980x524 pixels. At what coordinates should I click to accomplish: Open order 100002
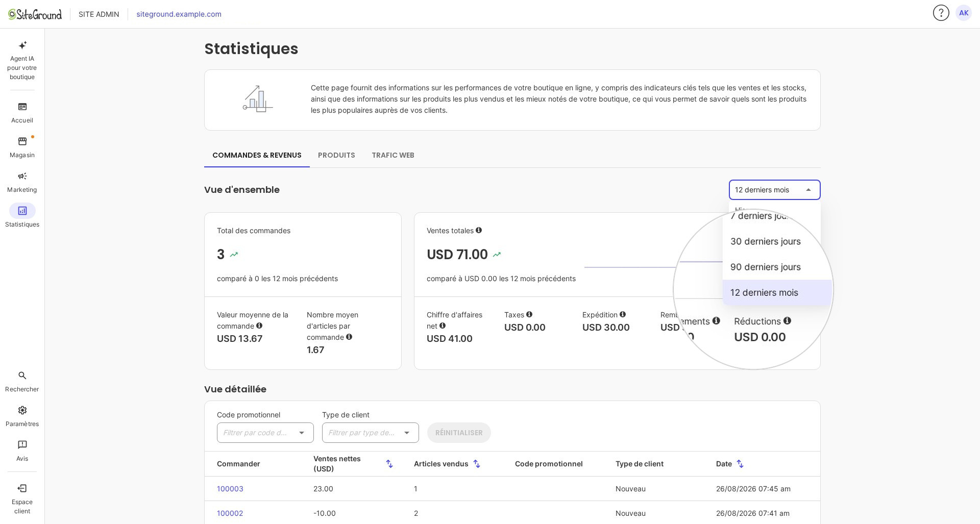[x=230, y=513]
